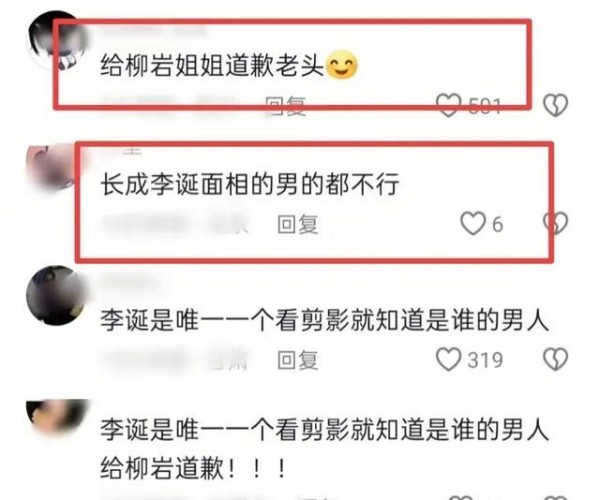Tap third comment about 看剪影就知道是谁
This screenshot has width=600, height=500.
(x=324, y=320)
